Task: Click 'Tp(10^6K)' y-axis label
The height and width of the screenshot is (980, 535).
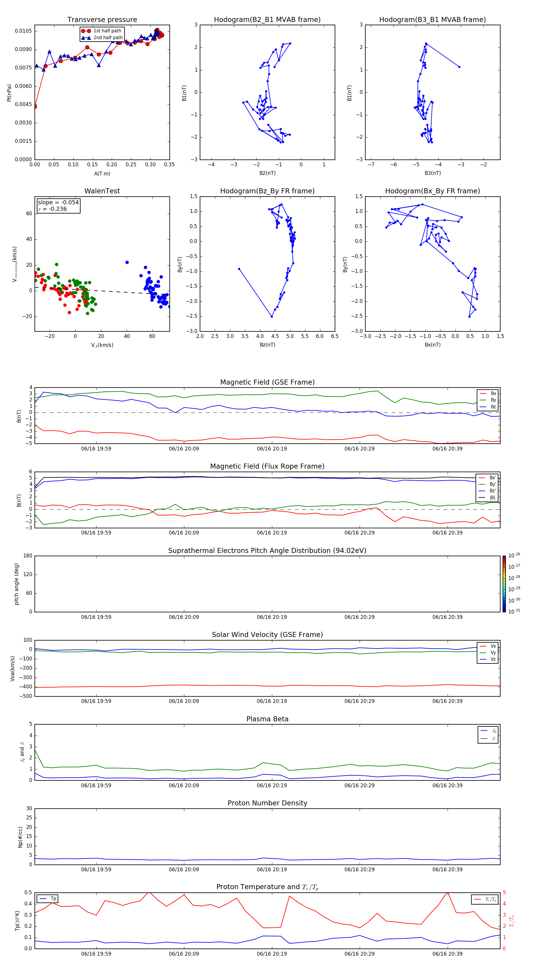Action: click(x=17, y=921)
